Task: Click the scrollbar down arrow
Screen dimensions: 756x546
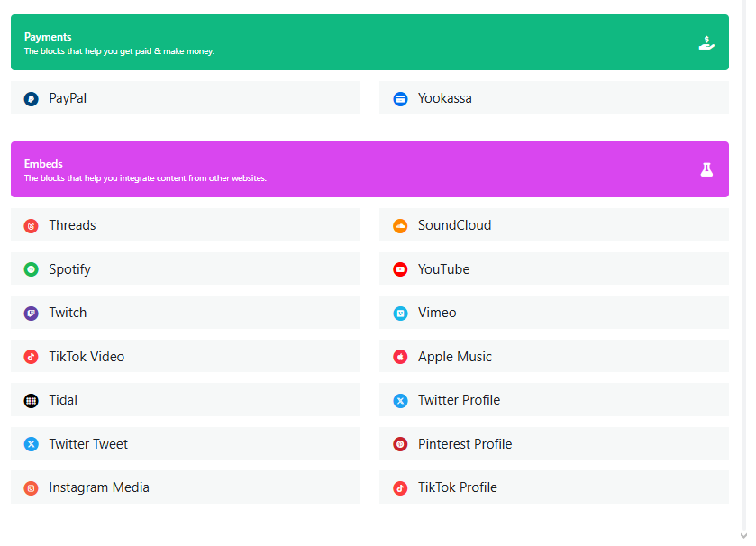Action: (x=743, y=536)
